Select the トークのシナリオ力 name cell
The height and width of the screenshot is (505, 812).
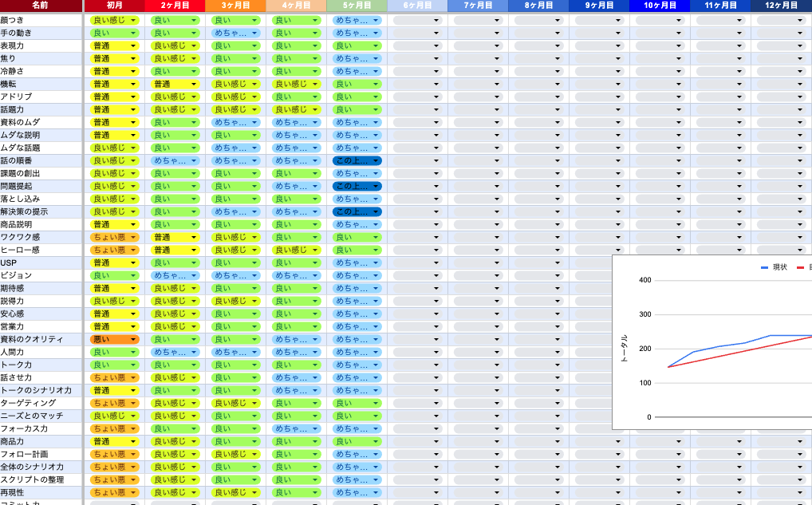[41, 390]
